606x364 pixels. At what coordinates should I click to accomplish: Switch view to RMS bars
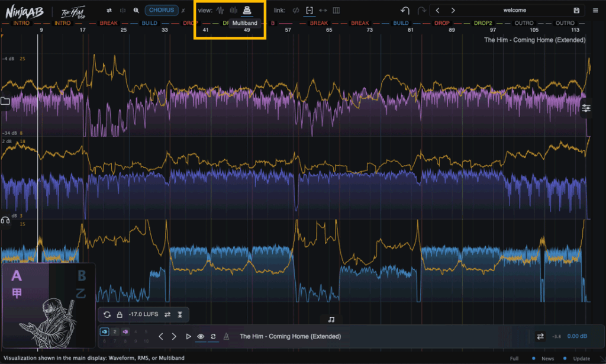click(233, 11)
